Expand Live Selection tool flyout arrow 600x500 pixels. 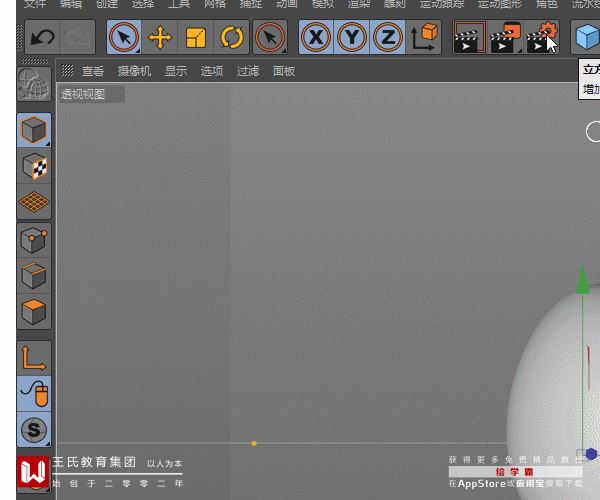[138, 51]
